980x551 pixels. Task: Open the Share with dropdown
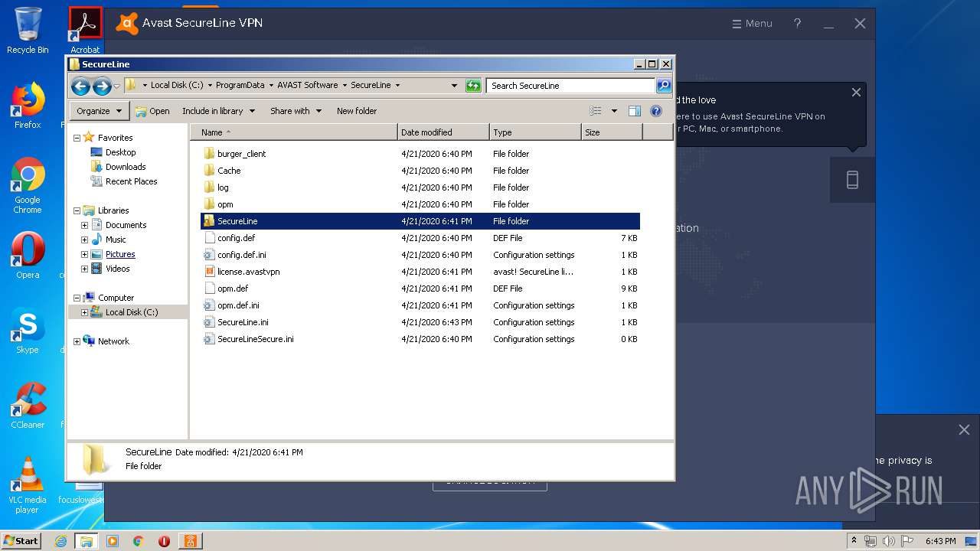[x=296, y=111]
